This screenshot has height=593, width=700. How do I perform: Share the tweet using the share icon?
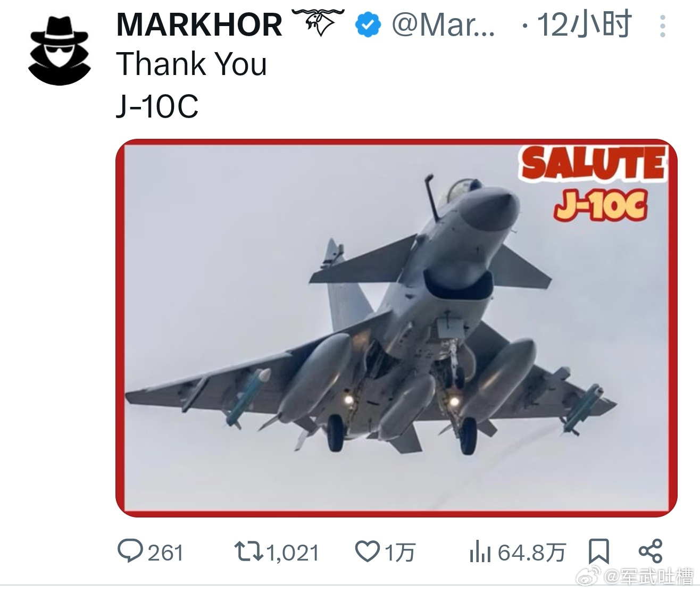pyautogui.click(x=650, y=551)
